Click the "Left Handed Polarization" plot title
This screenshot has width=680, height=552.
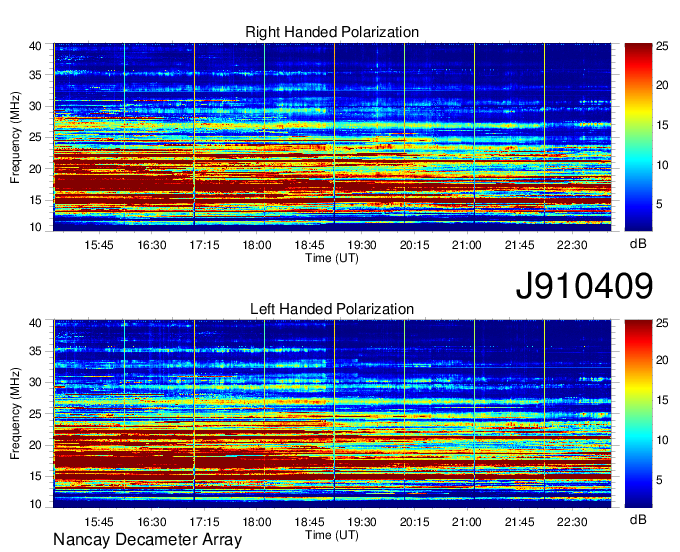pyautogui.click(x=332, y=309)
